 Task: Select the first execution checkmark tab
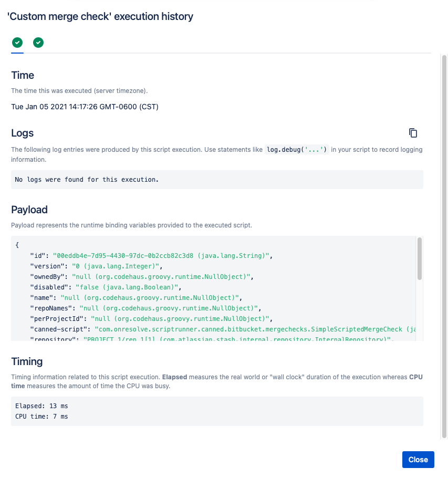(x=17, y=43)
